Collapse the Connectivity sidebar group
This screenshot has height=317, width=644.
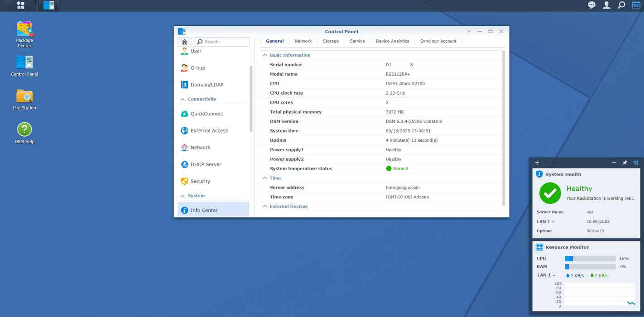point(183,99)
